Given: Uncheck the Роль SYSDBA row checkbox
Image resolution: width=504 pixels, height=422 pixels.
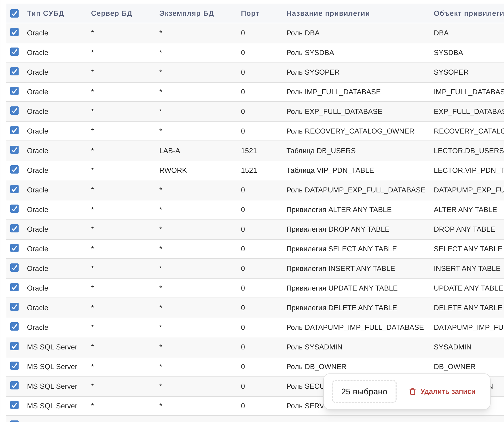Looking at the screenshot, I should click(x=14, y=52).
